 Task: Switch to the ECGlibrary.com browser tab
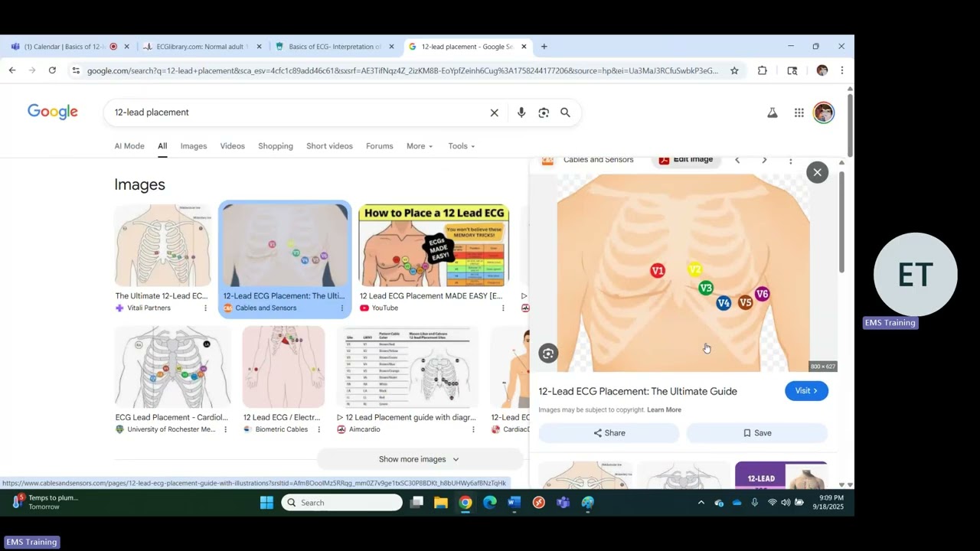tap(202, 47)
